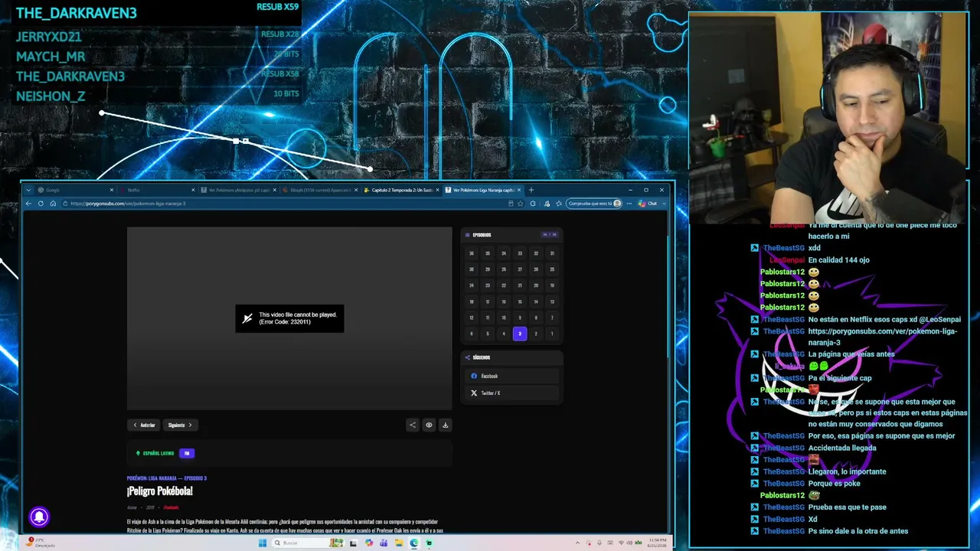Screen dimensions: 980x551
Task: Toggle the eye watched icon
Action: coord(429,425)
